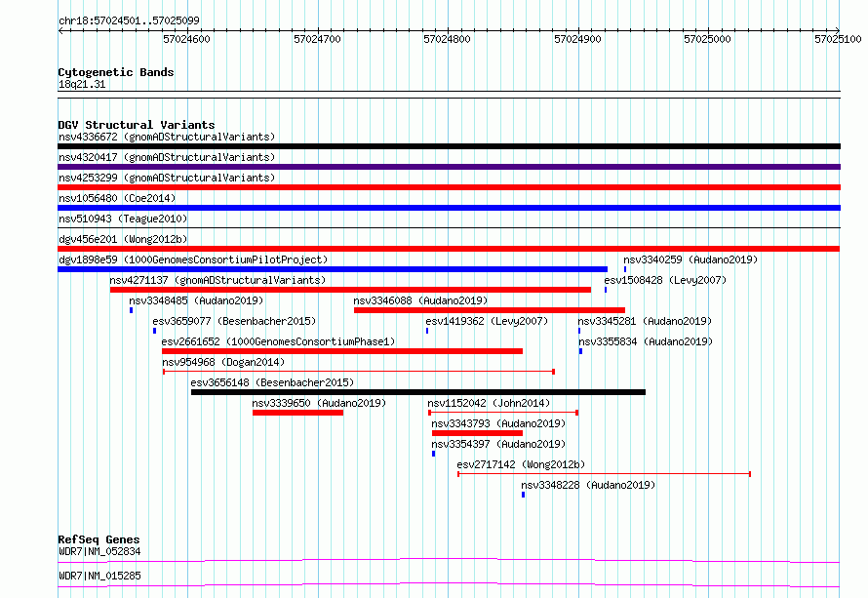Click the dgv1898e59 1000GenomesConsortiumPilotProject label
This screenshot has height=598, width=868.
click(193, 259)
